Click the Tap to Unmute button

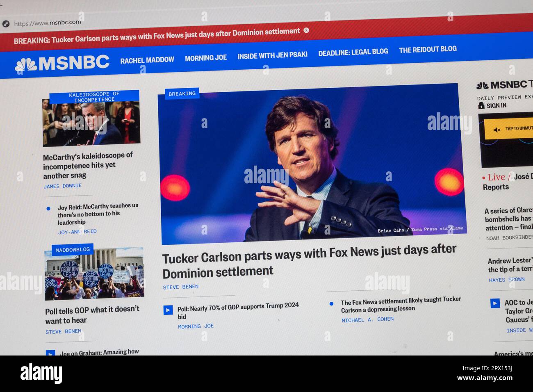point(509,130)
